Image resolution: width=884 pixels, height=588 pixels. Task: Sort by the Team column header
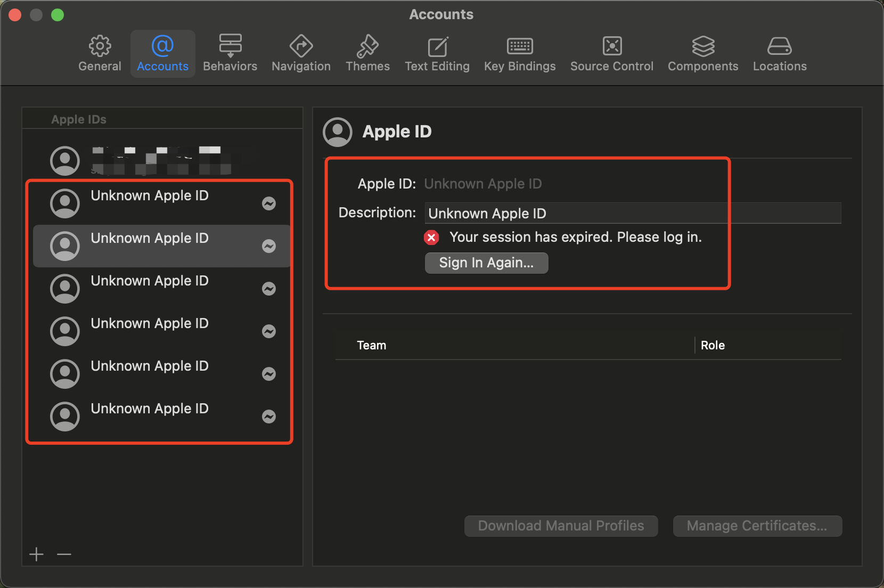(371, 345)
